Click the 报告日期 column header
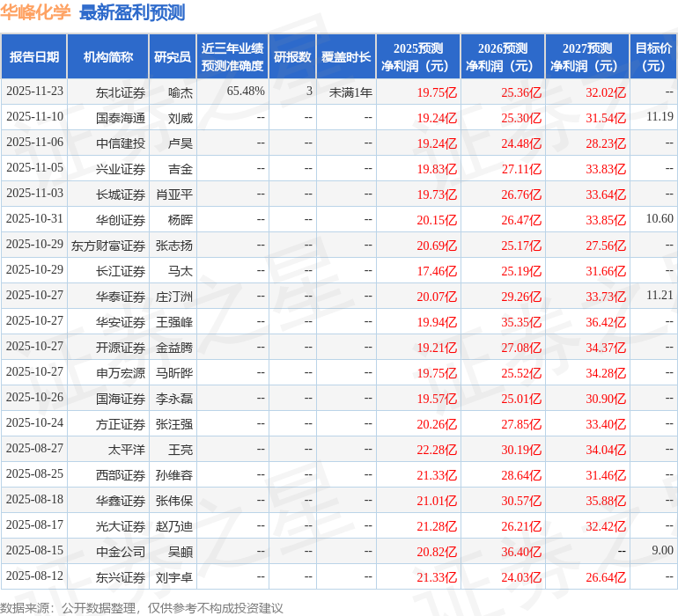Screen dimensions: 678x616 click(34, 57)
